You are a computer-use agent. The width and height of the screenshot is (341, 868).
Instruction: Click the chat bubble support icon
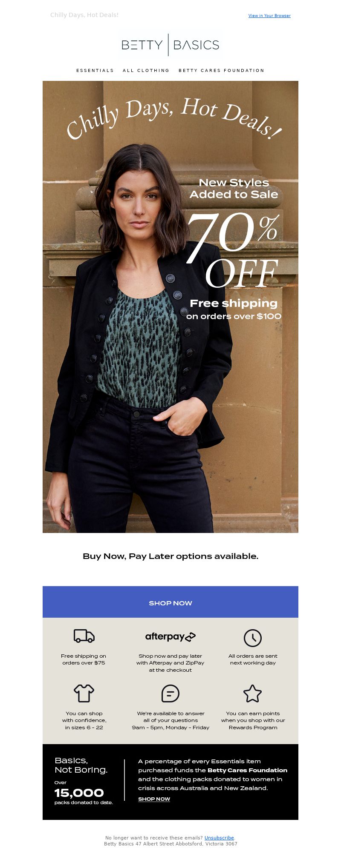click(x=170, y=693)
